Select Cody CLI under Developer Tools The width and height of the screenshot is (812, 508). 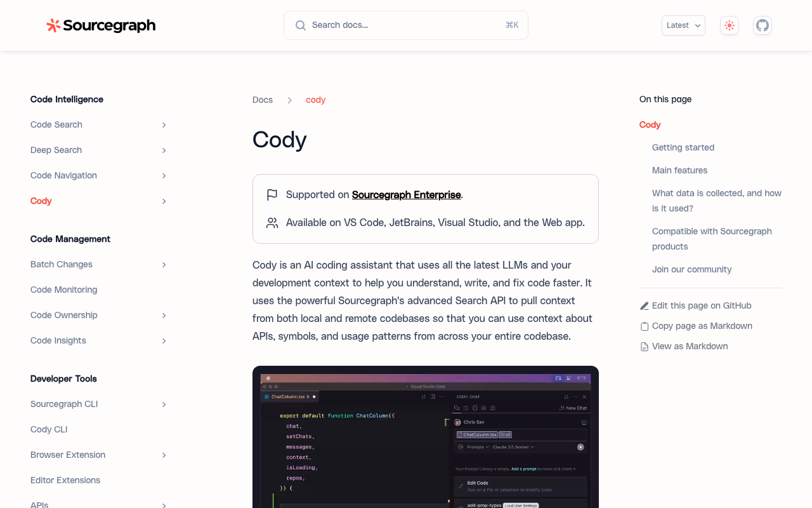(x=49, y=429)
